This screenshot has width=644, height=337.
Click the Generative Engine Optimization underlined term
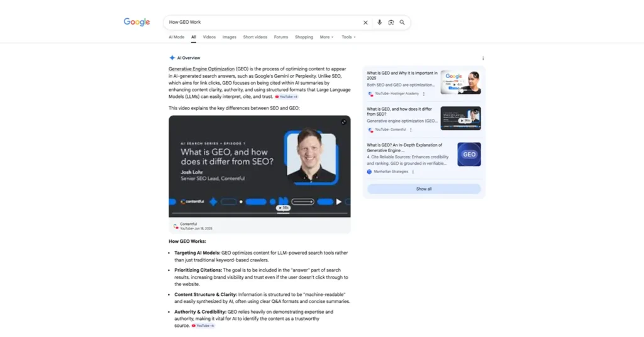(x=202, y=69)
